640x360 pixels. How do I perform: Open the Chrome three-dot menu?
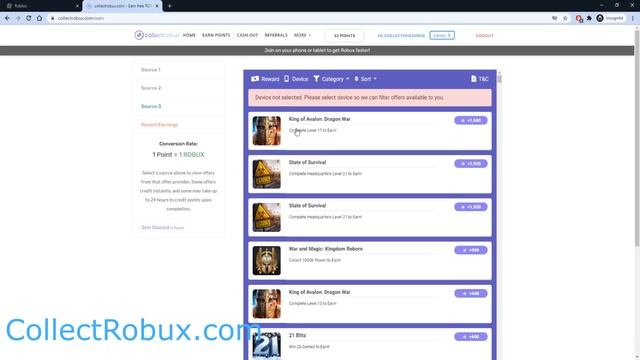coord(633,18)
